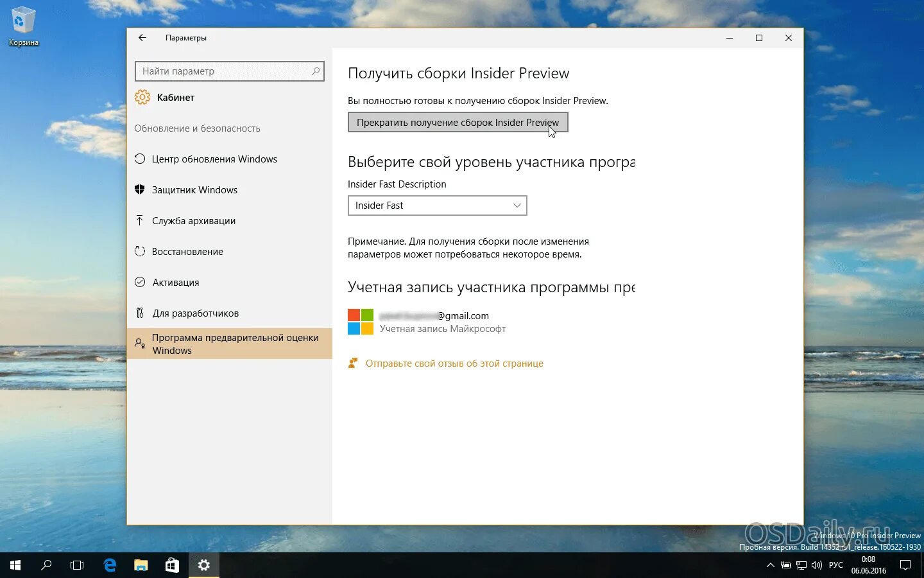
Task: Select Программа предварительной оценки Windows entry
Action: point(230,344)
